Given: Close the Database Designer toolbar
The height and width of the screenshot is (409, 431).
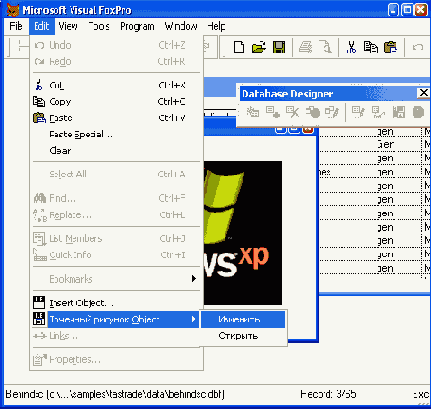Looking at the screenshot, I should pyautogui.click(x=423, y=93).
